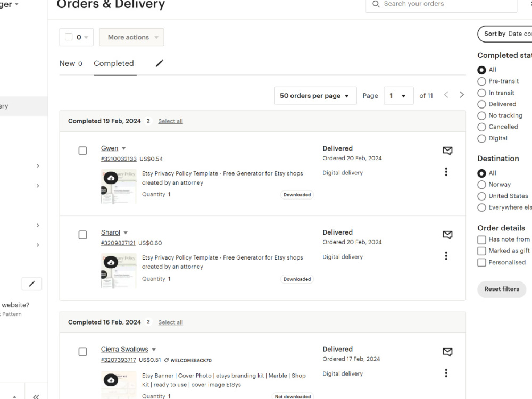Select Gwen's order checkbox
This screenshot has height=399, width=532.
pos(82,151)
